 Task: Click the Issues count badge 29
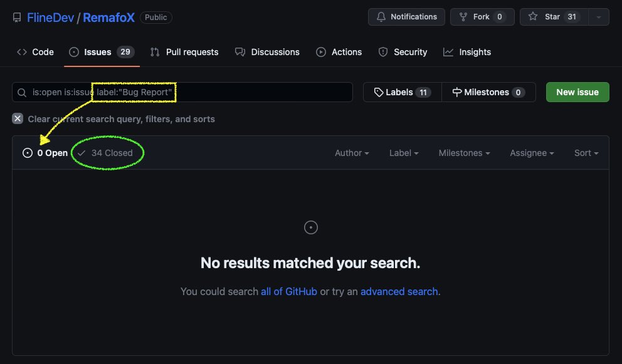pyautogui.click(x=125, y=52)
